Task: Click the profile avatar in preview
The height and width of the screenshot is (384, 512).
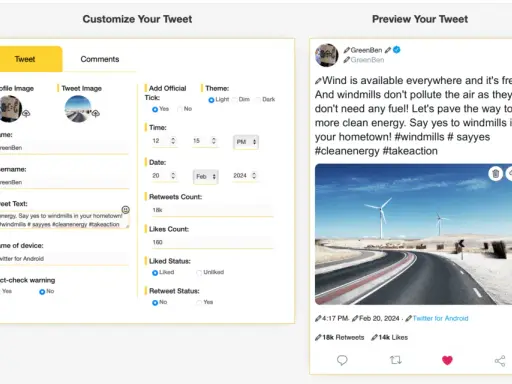Action: coord(327,55)
